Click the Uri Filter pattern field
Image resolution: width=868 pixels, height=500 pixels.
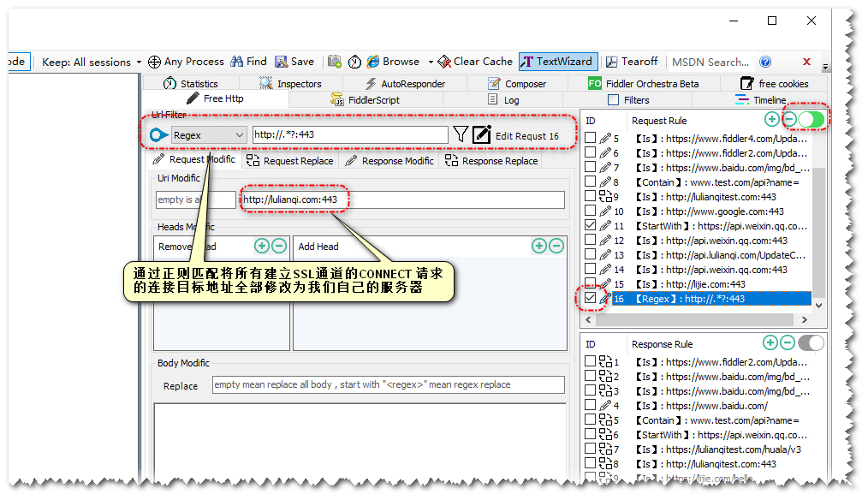click(350, 134)
